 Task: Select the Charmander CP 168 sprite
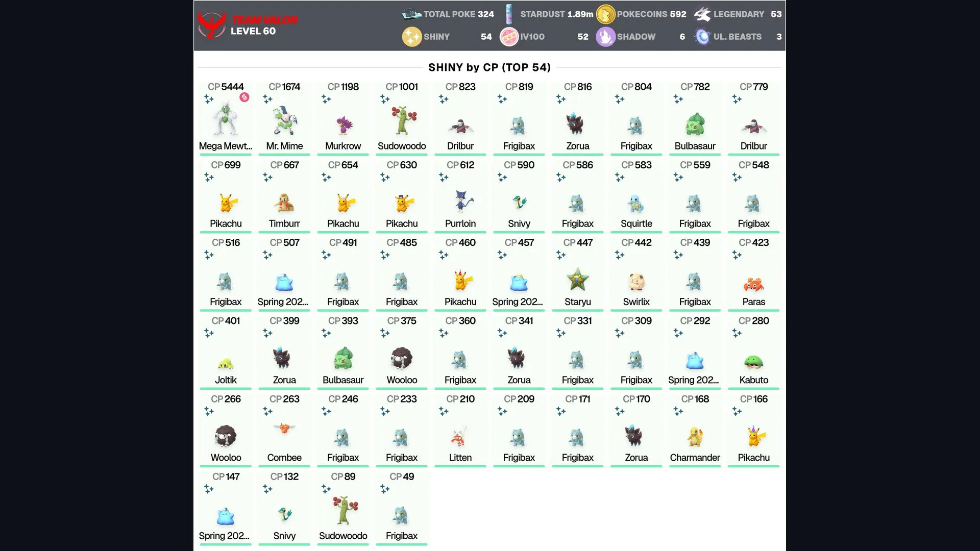point(695,437)
